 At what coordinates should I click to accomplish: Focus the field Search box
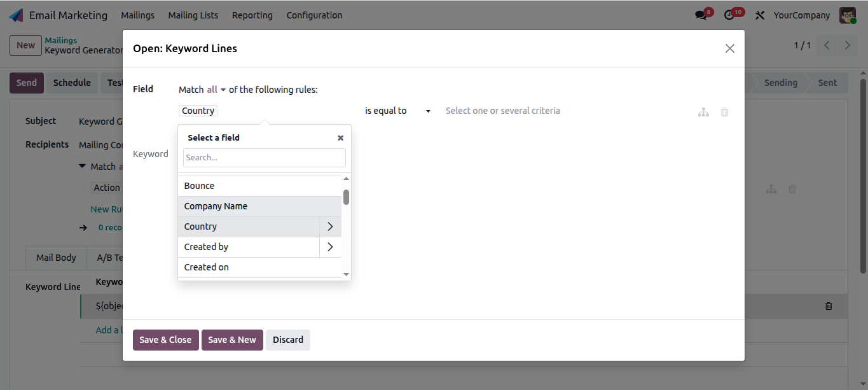click(x=265, y=158)
